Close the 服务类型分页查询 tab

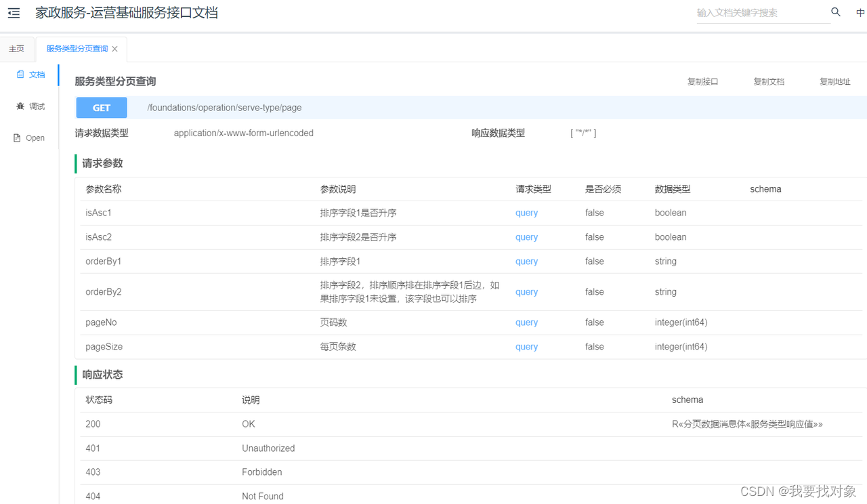[114, 49]
